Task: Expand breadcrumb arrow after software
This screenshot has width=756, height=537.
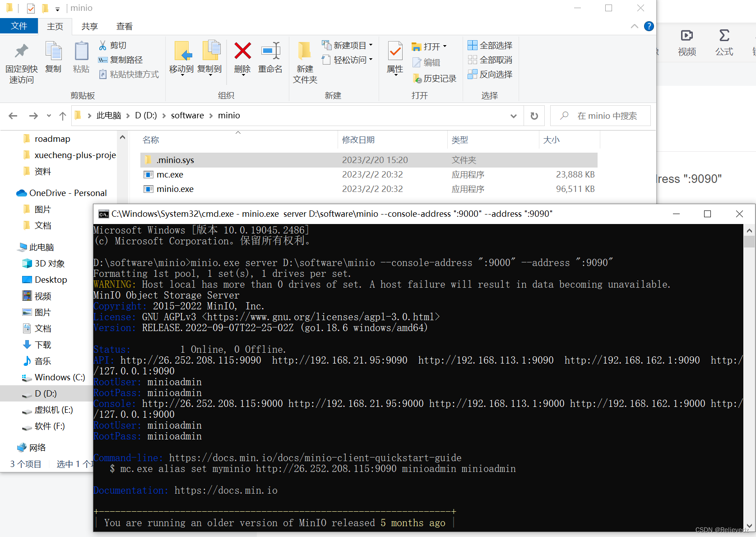Action: pyautogui.click(x=211, y=116)
